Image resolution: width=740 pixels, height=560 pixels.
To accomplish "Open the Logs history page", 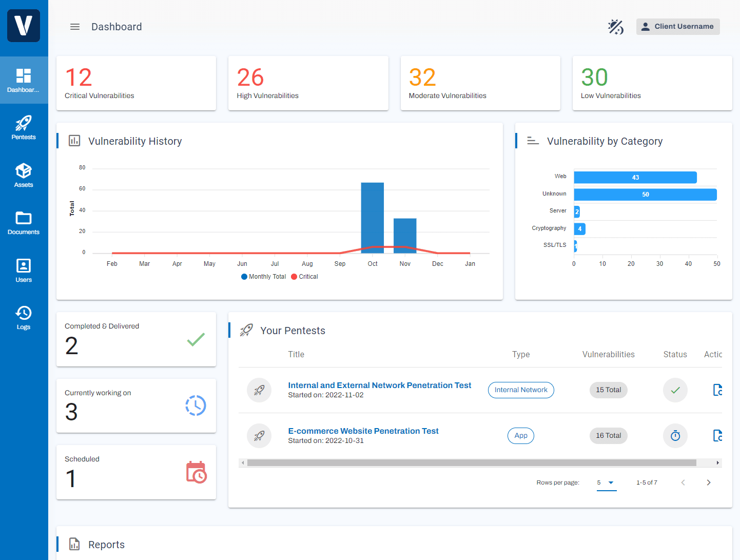I will pyautogui.click(x=24, y=318).
